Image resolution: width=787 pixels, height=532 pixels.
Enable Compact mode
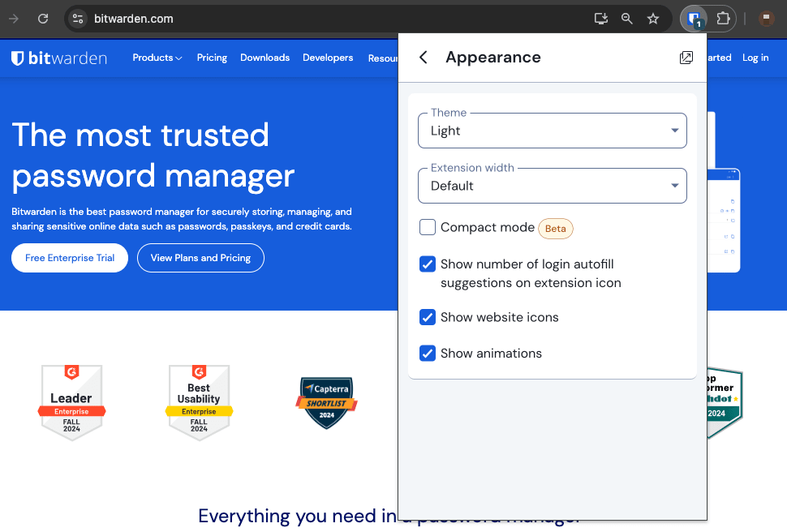pos(428,227)
